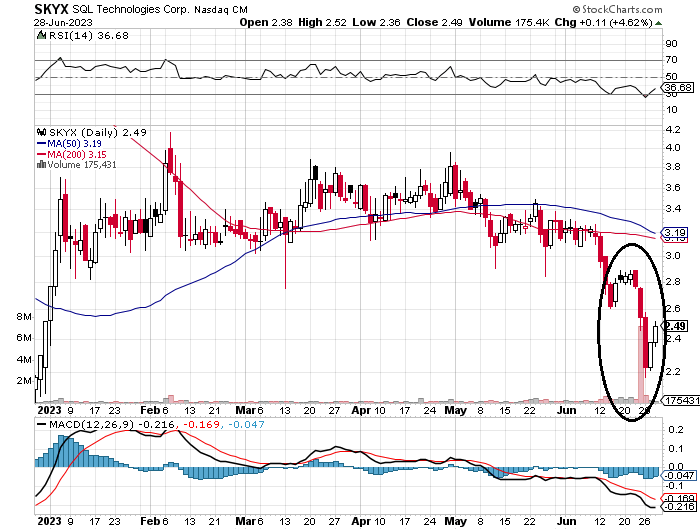The image size is (700, 530).
Task: Click the Mar label on price chart axis
Action: pos(246,410)
